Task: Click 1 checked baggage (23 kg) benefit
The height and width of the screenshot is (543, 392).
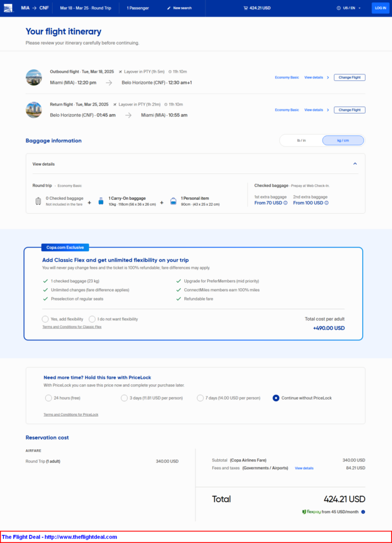Action: click(x=75, y=281)
